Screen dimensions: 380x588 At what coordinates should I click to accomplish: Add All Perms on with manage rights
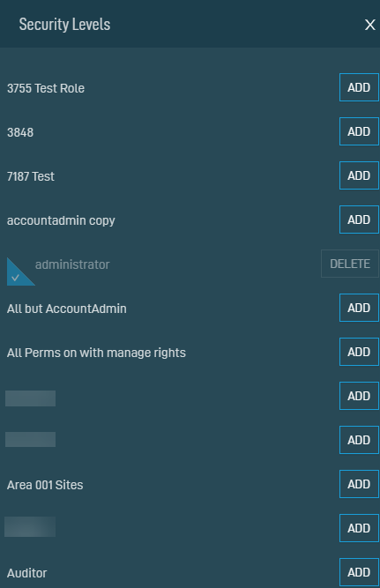pyautogui.click(x=359, y=352)
